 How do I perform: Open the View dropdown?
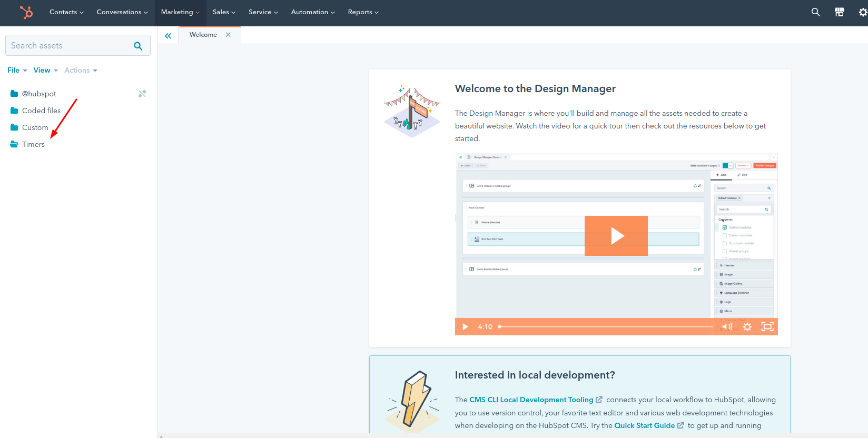46,70
